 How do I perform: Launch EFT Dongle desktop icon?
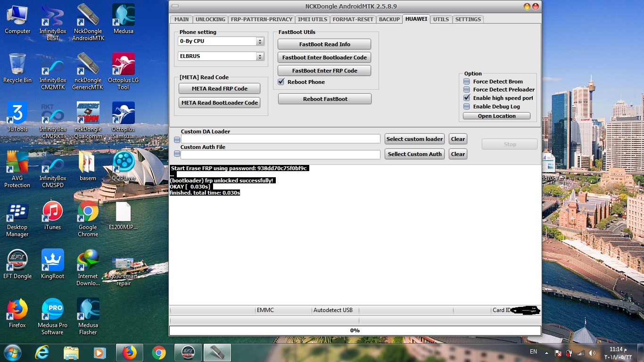17,264
